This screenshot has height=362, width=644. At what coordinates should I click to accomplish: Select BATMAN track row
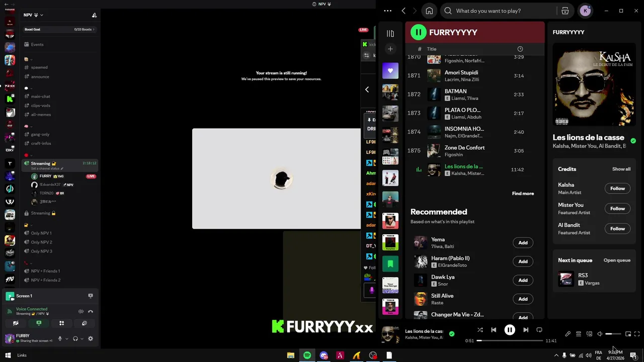[474, 95]
